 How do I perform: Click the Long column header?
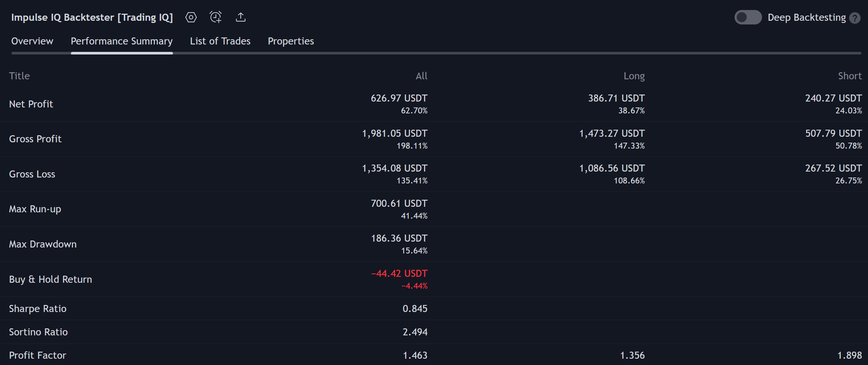pos(634,76)
